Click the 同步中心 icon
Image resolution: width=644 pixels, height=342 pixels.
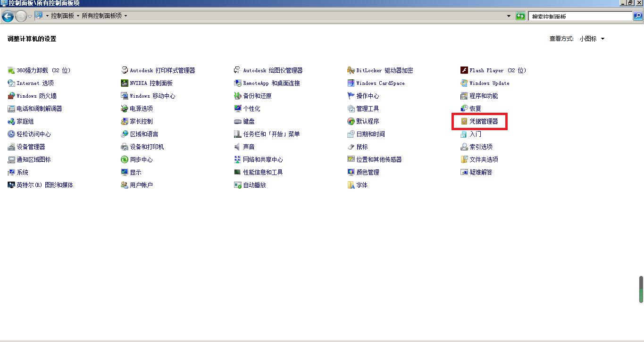(x=125, y=159)
